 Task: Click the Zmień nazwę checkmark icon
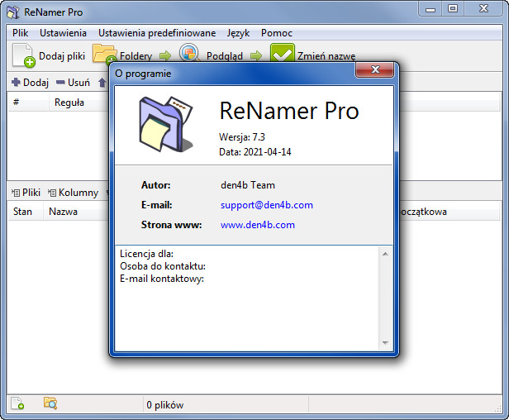282,53
